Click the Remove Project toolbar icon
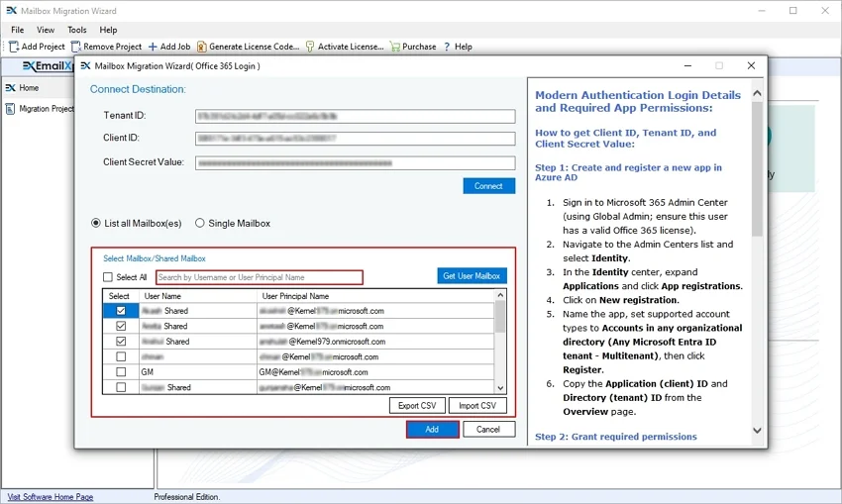 [x=76, y=47]
